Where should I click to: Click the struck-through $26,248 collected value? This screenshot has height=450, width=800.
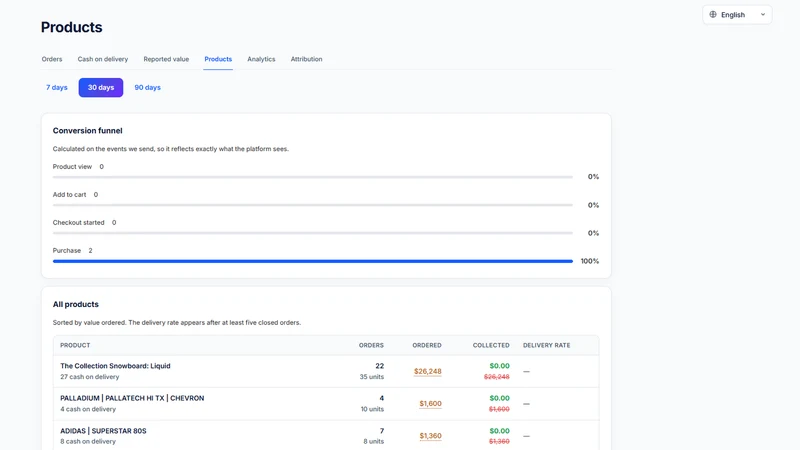pyautogui.click(x=496, y=377)
